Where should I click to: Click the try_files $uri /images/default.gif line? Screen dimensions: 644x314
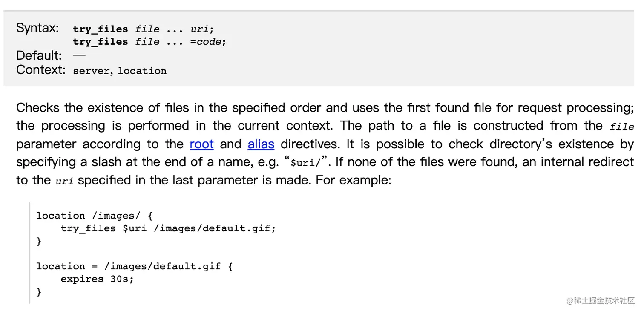(x=168, y=228)
